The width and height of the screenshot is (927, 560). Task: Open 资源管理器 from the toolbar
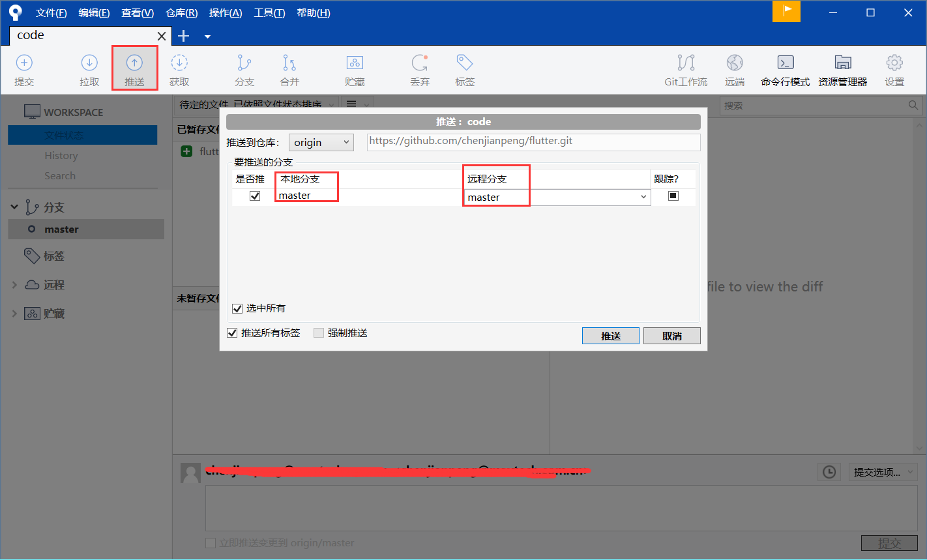coord(842,68)
